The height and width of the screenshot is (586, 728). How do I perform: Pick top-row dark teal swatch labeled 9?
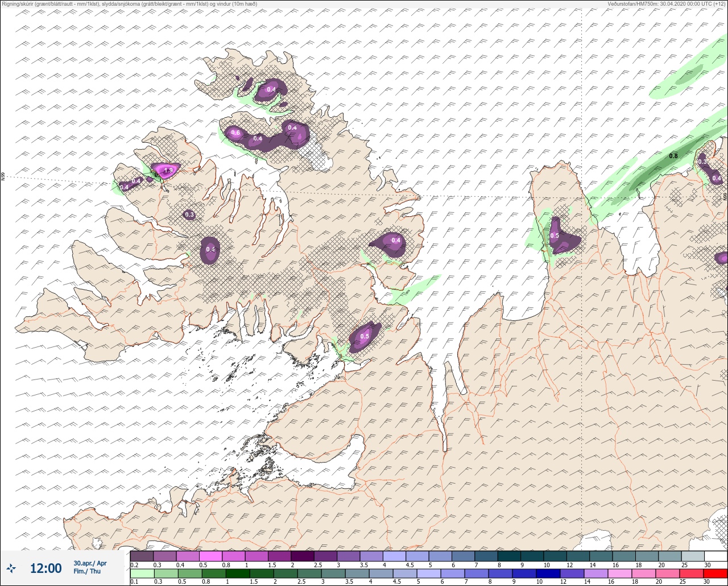532,556
